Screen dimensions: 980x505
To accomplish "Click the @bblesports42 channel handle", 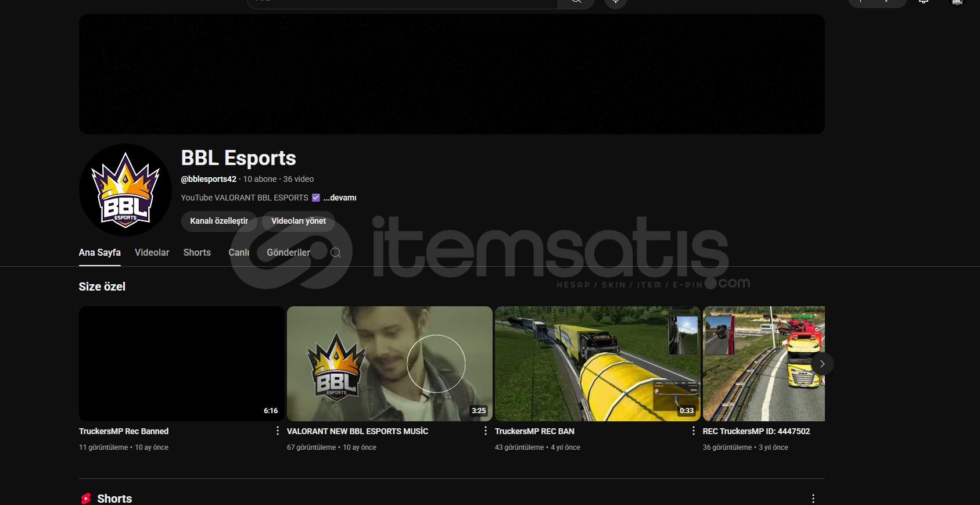I will (x=209, y=179).
